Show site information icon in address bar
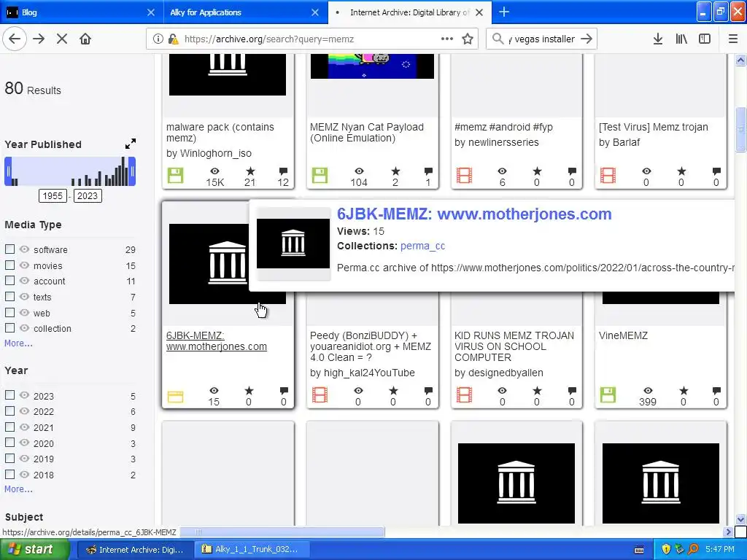 coord(158,39)
